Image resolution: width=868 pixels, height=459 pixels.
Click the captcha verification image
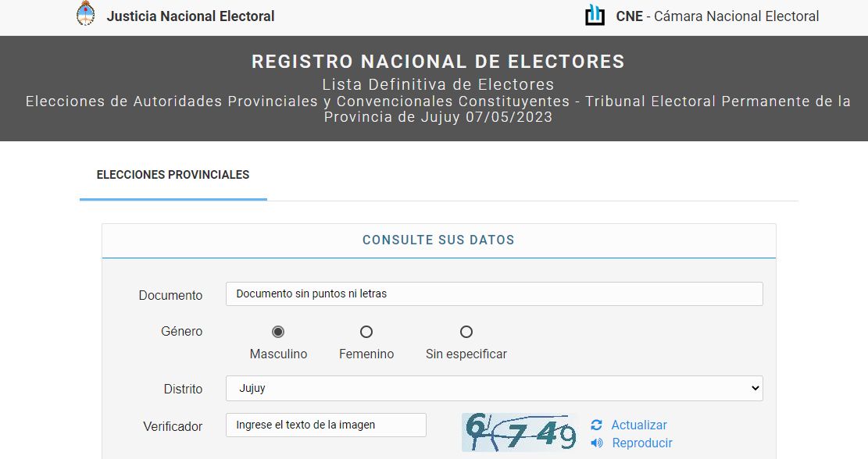click(520, 432)
